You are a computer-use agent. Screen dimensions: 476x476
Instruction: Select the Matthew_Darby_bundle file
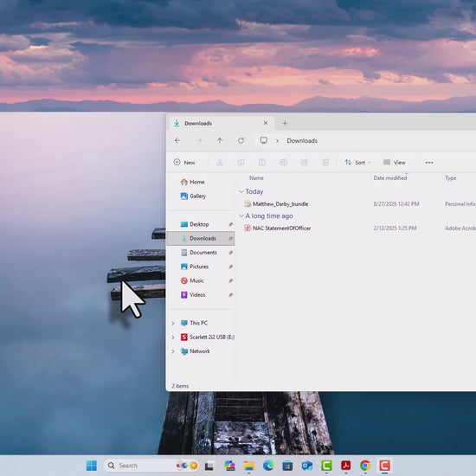[x=280, y=204]
